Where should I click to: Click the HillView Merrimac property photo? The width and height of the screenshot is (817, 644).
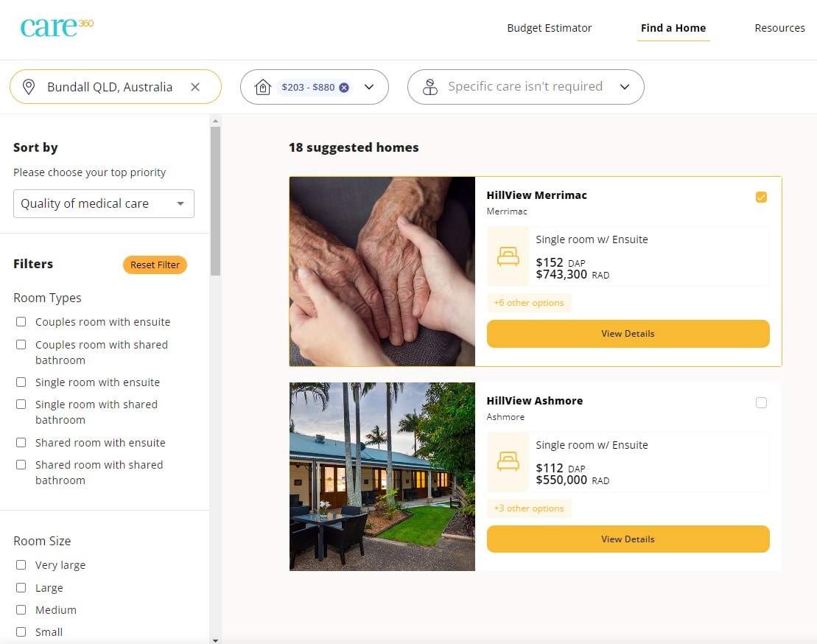pos(382,270)
